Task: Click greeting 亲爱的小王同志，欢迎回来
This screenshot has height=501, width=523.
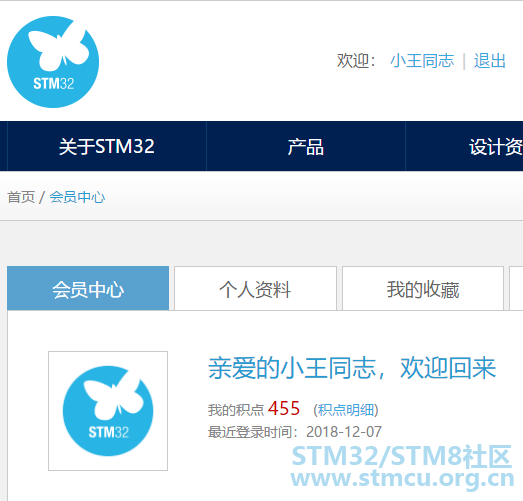Action: 352,368
